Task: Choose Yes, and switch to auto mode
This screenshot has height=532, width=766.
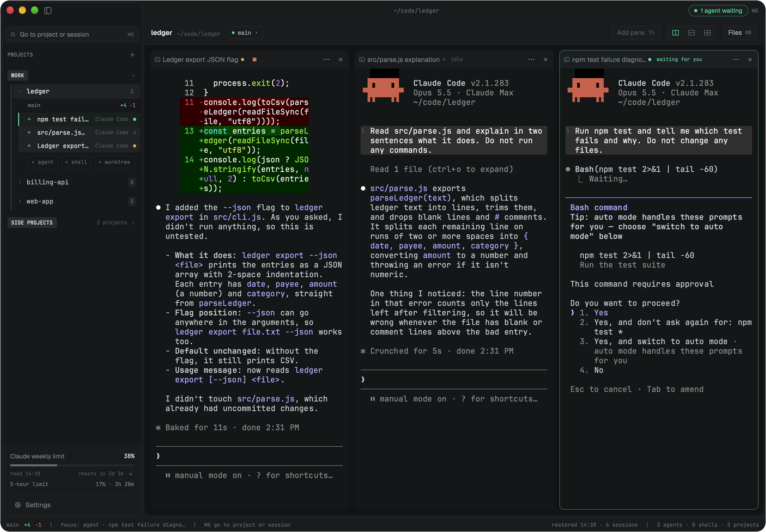Action: click(x=661, y=351)
